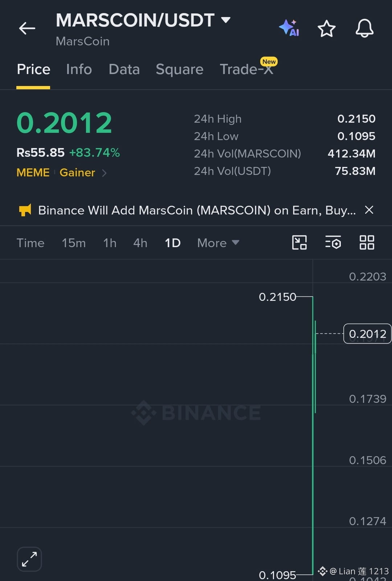Expand the MEME Gainer chevron
Viewport: 392px width, 581px height.
click(x=104, y=173)
